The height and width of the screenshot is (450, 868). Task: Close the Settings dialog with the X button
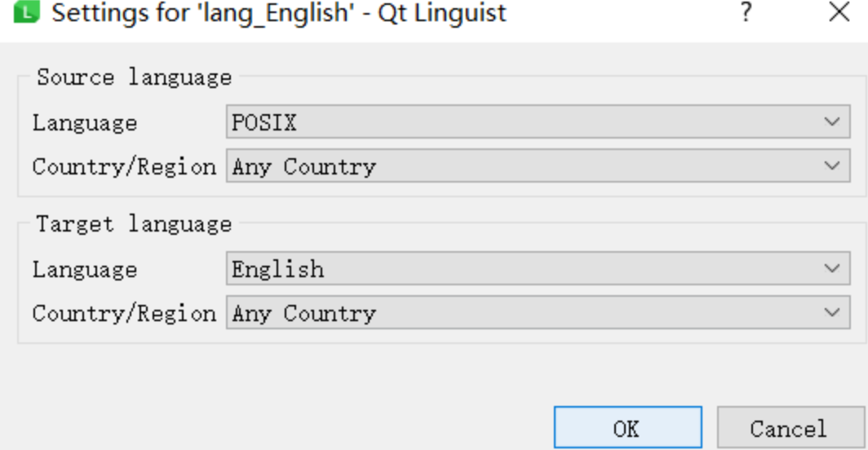click(x=839, y=12)
